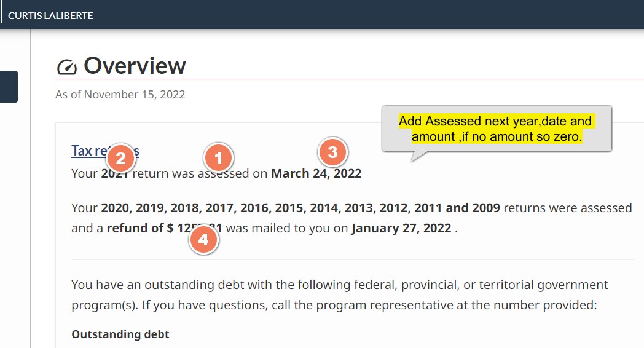Click the January 27, 2022 mailed date
This screenshot has width=644, height=348.
(x=401, y=229)
